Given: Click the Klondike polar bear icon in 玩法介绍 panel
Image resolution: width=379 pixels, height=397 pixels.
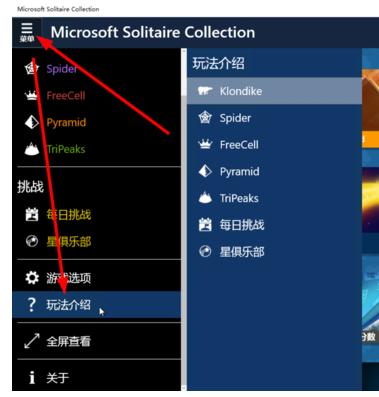Looking at the screenshot, I should click(205, 91).
